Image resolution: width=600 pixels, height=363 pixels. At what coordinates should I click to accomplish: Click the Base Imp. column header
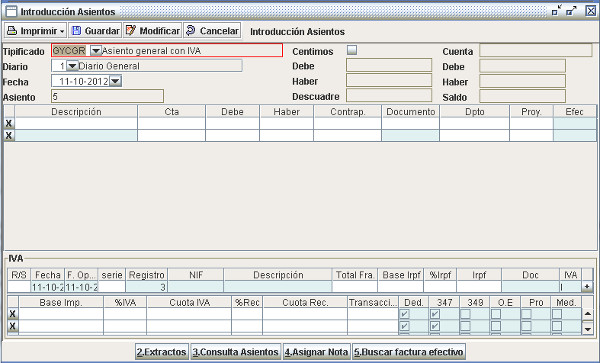(x=61, y=302)
